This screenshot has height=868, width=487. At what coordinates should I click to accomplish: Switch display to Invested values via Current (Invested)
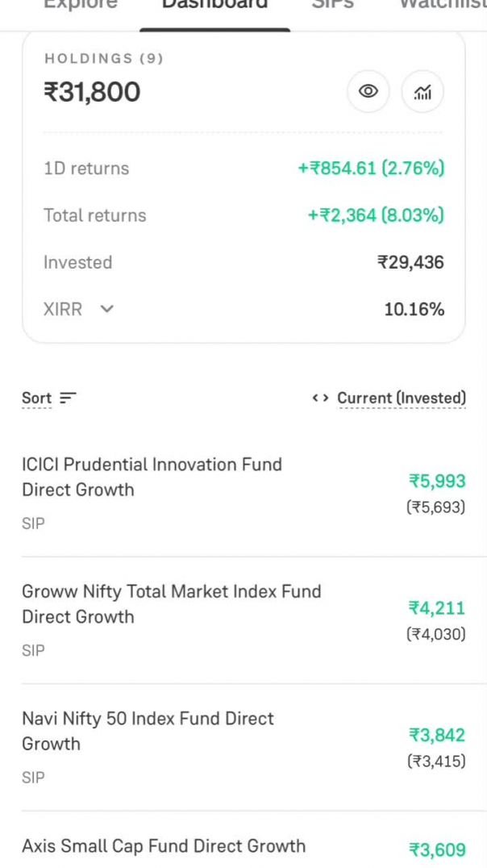tap(402, 398)
